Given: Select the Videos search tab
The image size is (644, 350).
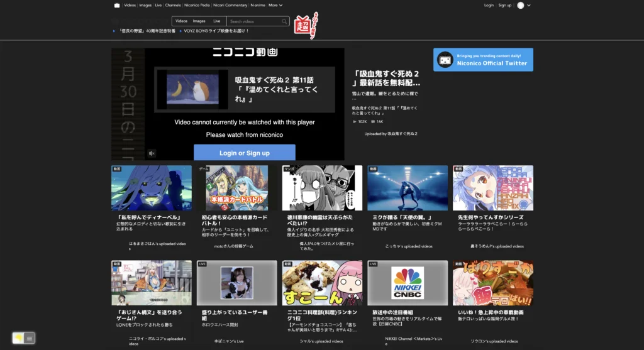Looking at the screenshot, I should pyautogui.click(x=181, y=21).
